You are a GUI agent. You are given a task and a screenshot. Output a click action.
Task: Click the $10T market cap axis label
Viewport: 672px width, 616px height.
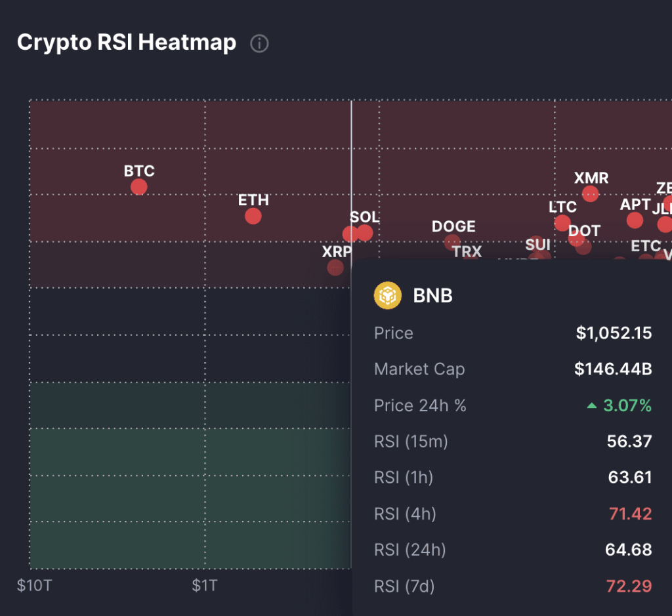(x=33, y=585)
